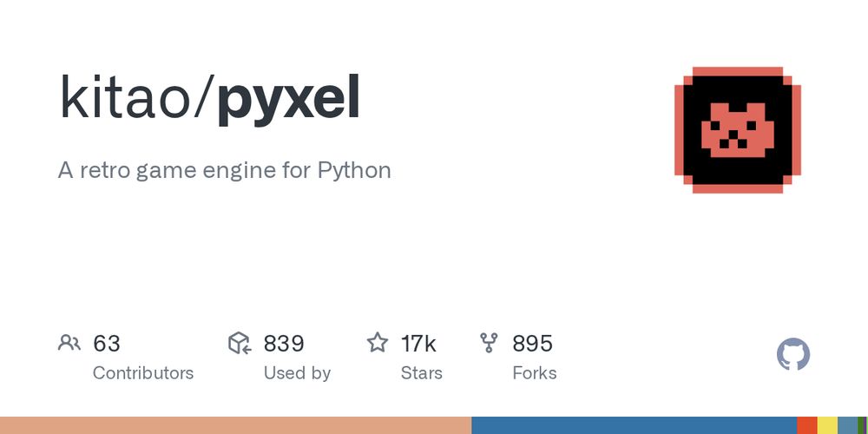Click the retro game engine description text
868x434 pixels.
224,170
